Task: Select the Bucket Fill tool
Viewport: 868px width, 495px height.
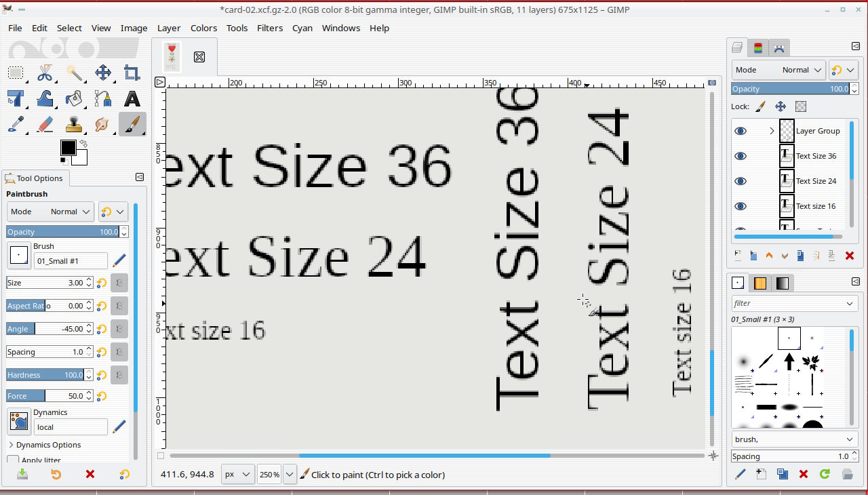Action: click(74, 99)
